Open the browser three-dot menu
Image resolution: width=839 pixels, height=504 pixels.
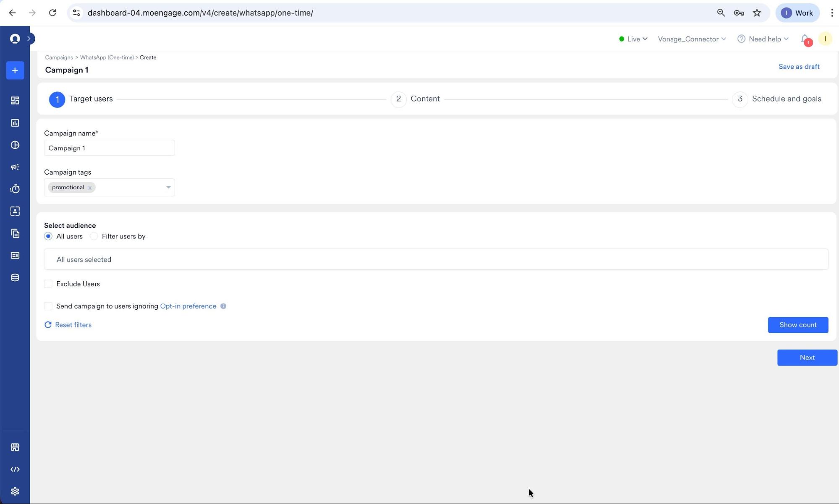pos(831,13)
